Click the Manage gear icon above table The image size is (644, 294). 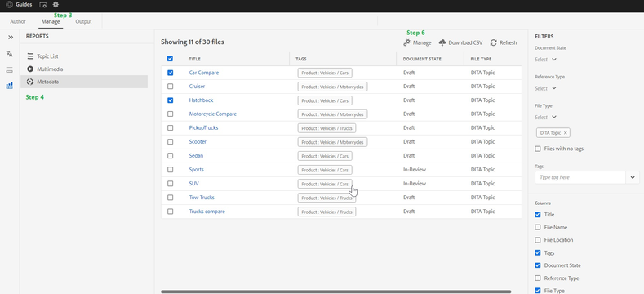click(x=407, y=42)
